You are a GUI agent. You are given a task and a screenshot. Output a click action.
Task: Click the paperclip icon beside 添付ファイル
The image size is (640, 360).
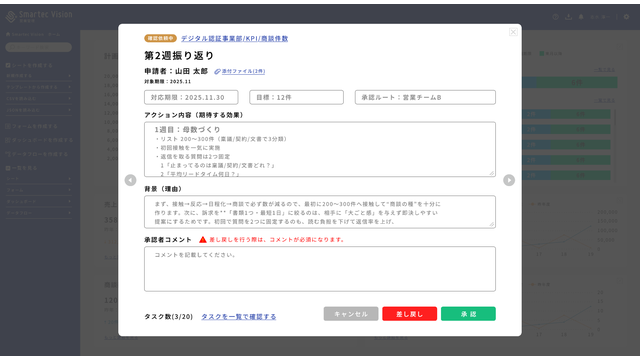(x=217, y=71)
